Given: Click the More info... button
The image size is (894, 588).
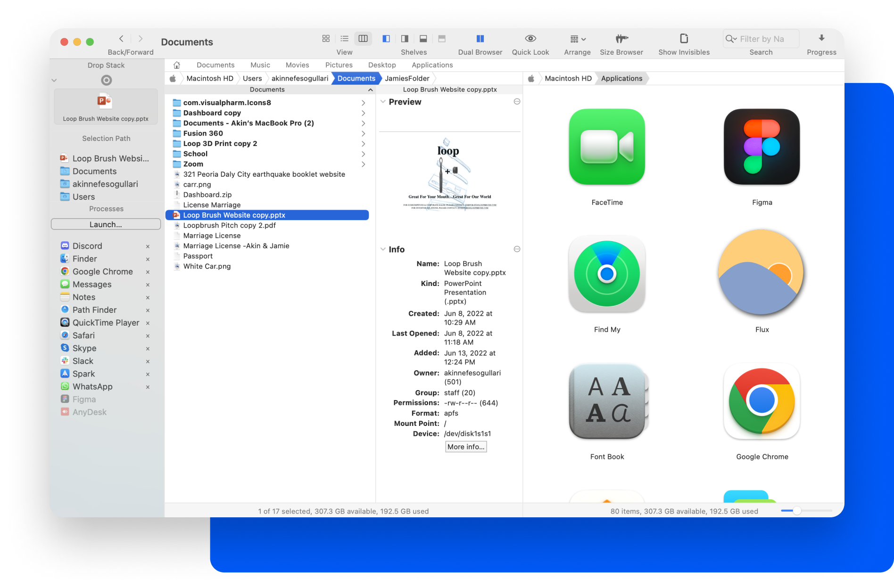Looking at the screenshot, I should [466, 447].
